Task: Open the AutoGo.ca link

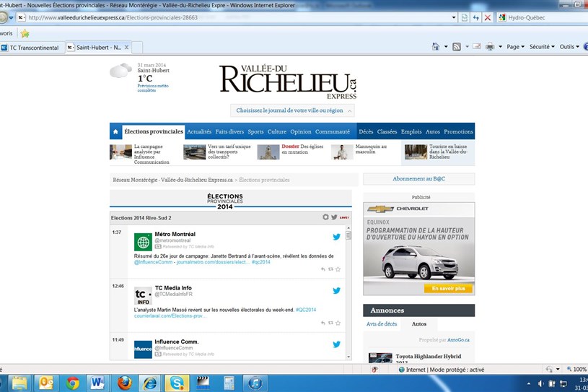Action: 458,340
